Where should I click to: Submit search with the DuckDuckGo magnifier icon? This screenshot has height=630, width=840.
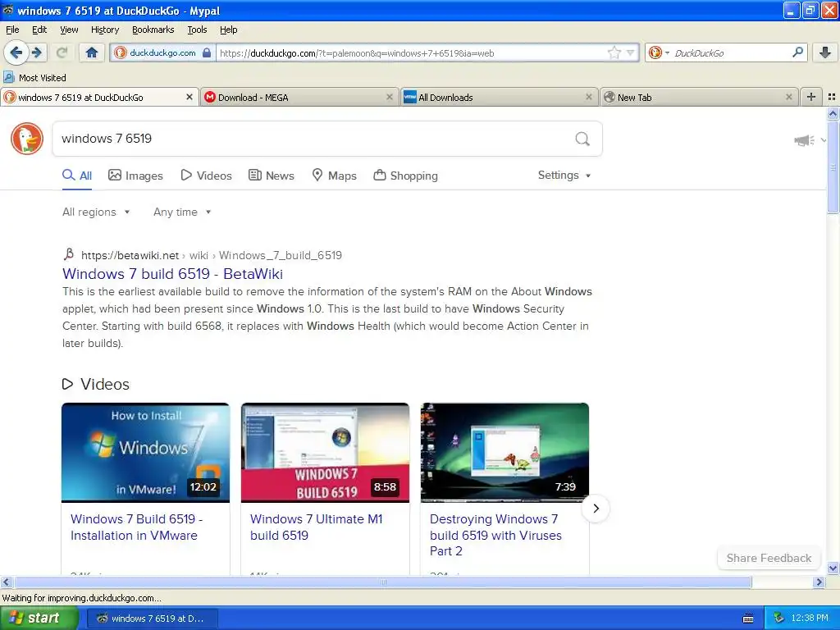click(x=582, y=139)
